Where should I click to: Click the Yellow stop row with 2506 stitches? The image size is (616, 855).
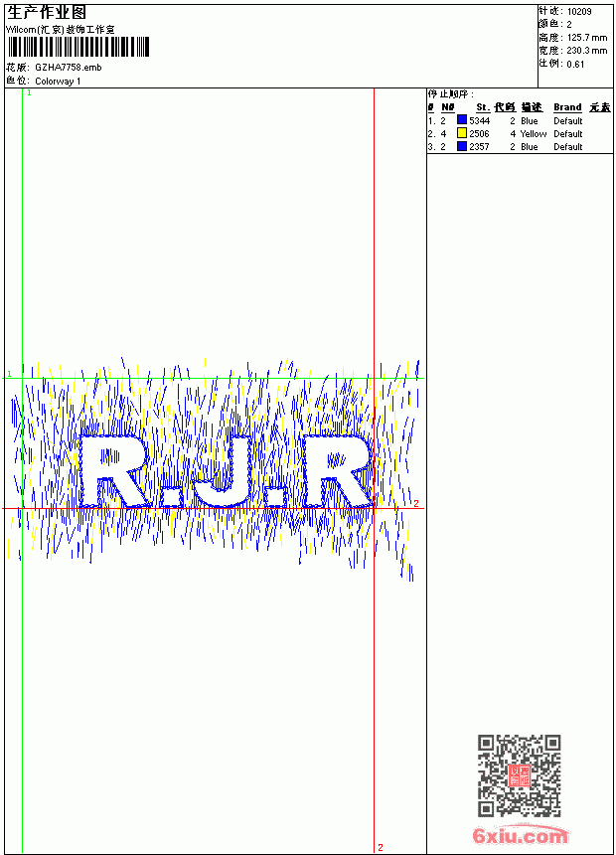(x=506, y=133)
